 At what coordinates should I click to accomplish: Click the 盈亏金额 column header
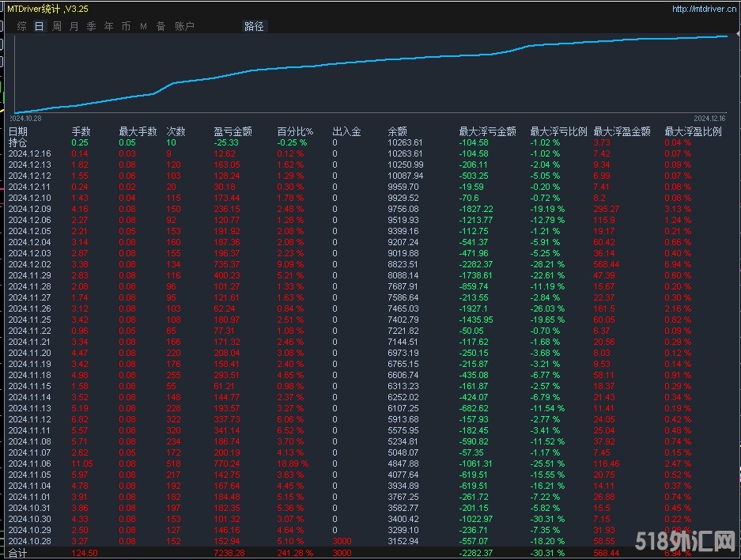click(x=233, y=132)
